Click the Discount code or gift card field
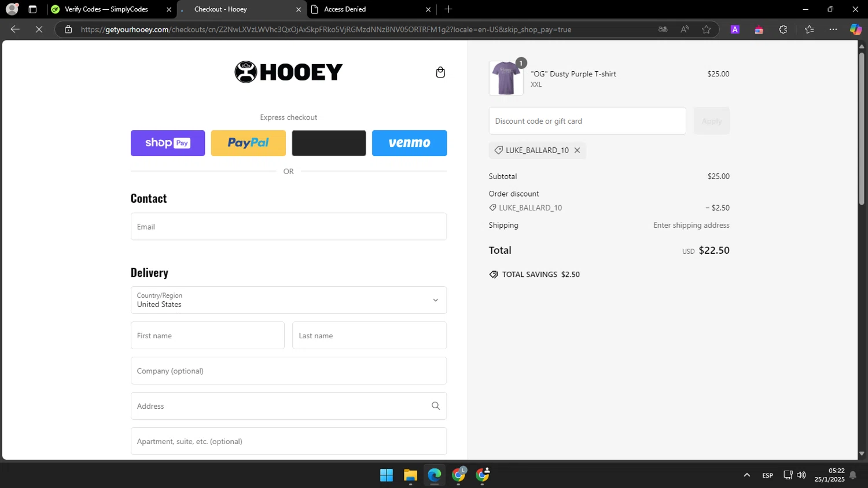Viewport: 868px width, 488px height. 587,121
